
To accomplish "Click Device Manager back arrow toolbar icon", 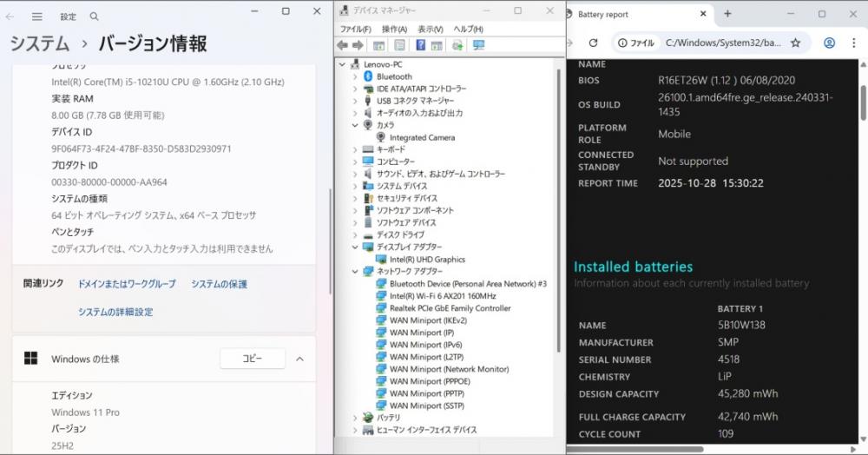I will [x=343, y=45].
